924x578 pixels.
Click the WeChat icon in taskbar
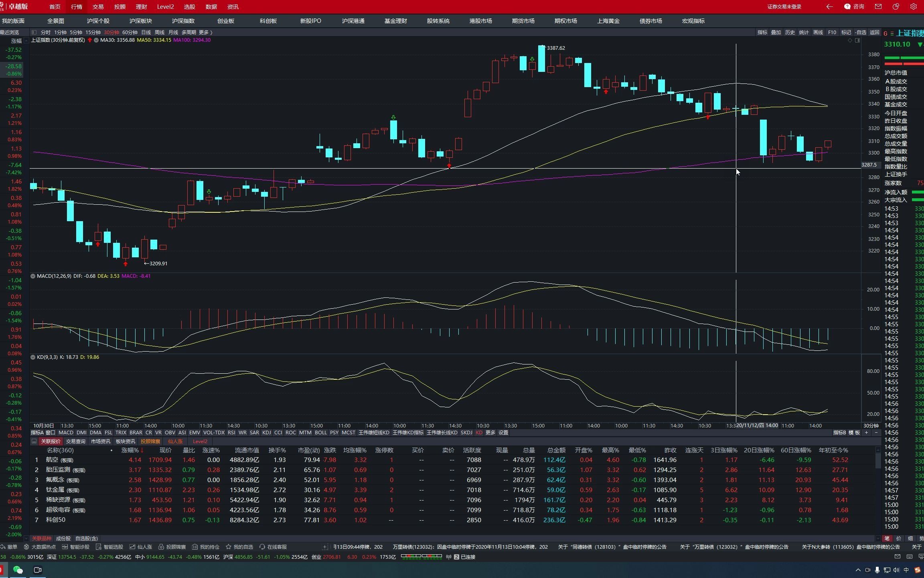(18, 570)
